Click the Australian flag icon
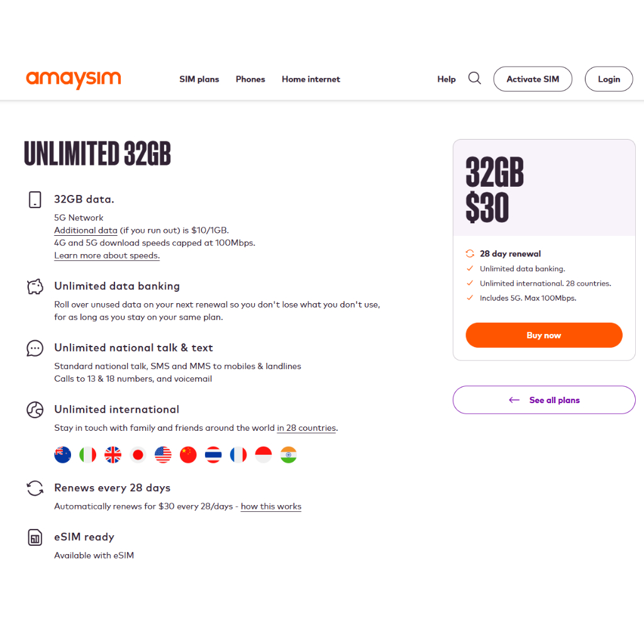The height and width of the screenshot is (644, 644). coord(63,455)
